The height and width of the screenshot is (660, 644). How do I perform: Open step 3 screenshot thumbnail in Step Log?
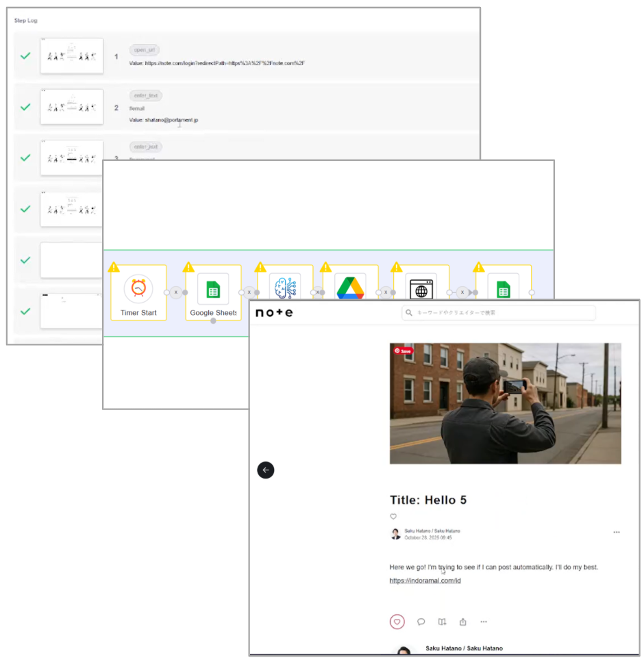pos(72,158)
